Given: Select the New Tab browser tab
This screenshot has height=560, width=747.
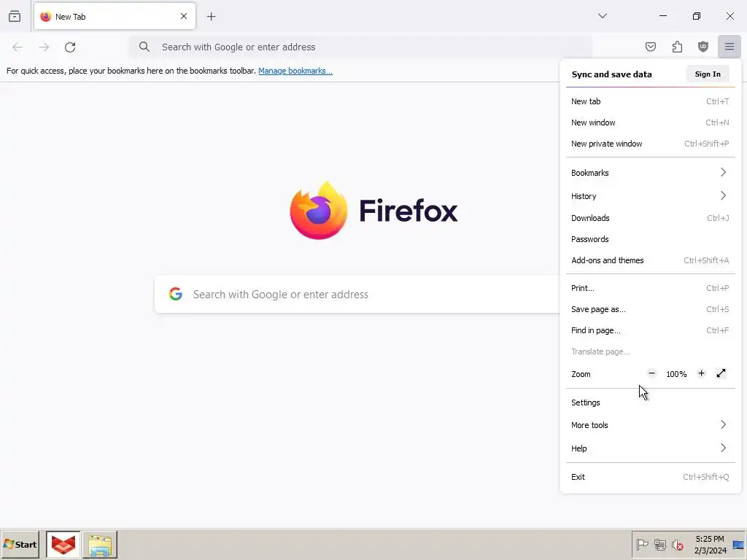Looking at the screenshot, I should 115,16.
